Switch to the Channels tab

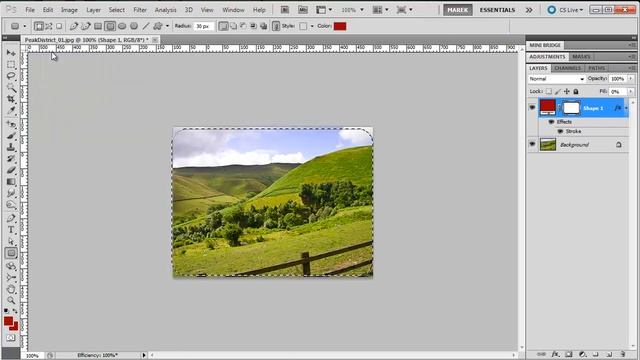(568, 68)
